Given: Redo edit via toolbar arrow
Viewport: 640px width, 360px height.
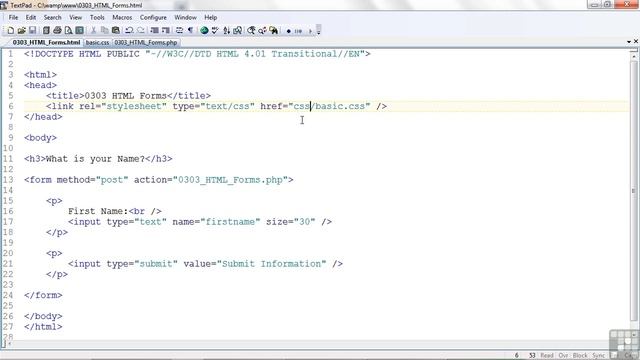Looking at the screenshot, I should 141,31.
